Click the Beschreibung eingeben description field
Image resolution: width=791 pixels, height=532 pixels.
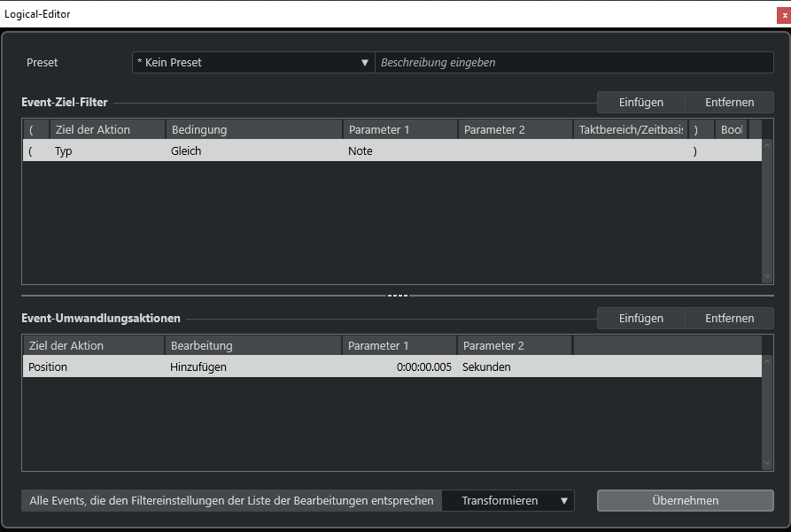click(573, 63)
